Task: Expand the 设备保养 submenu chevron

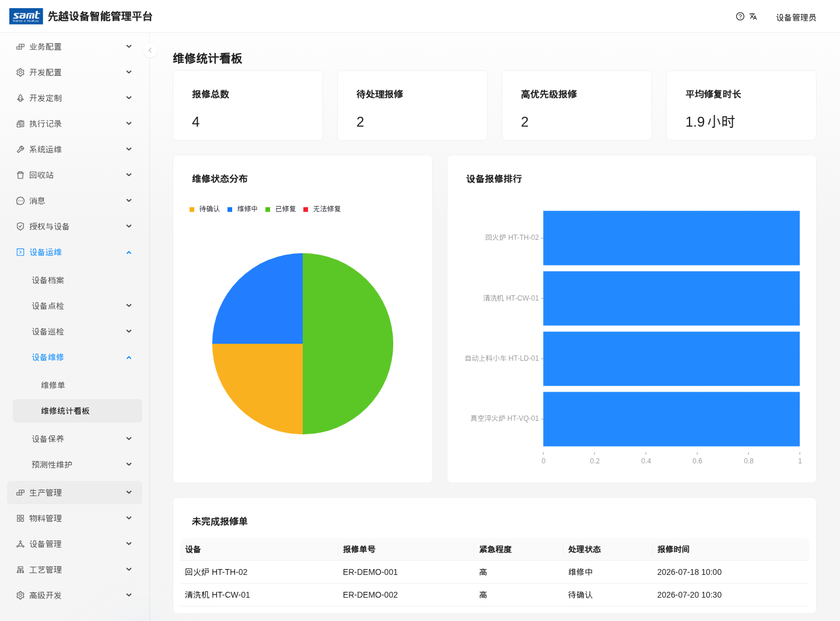Action: pos(129,439)
